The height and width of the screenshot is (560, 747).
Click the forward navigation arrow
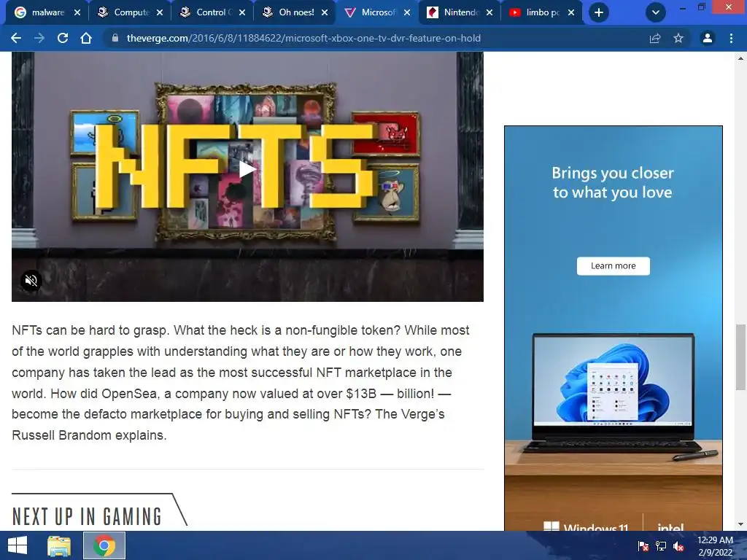(39, 38)
